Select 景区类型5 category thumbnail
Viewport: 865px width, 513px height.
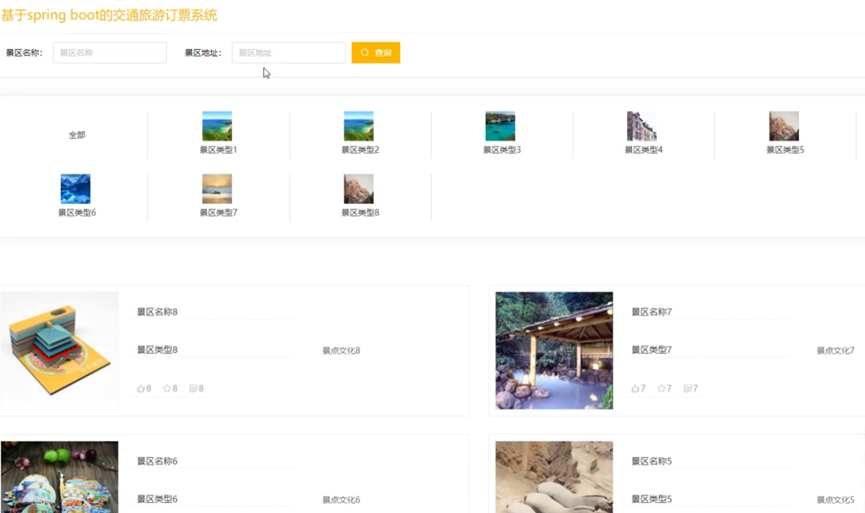[784, 126]
